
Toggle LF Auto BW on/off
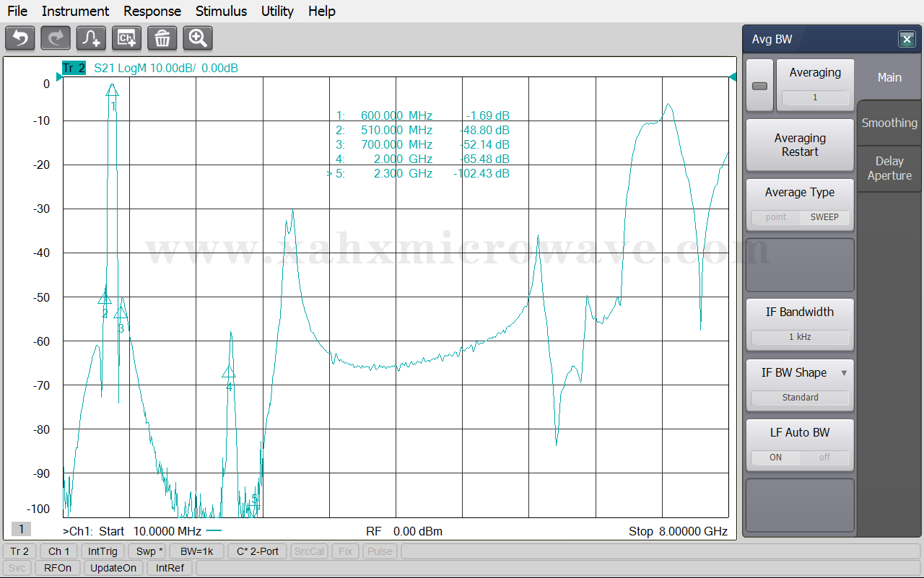[800, 457]
